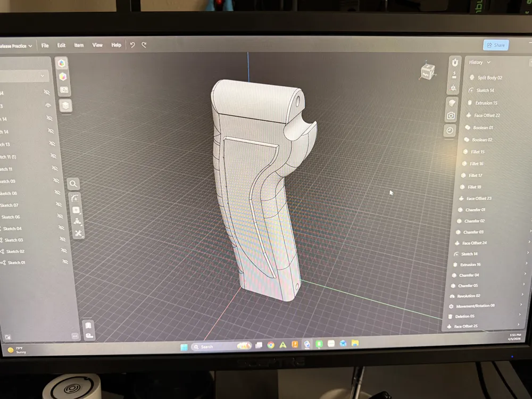Redo the last undone action

pos(144,45)
